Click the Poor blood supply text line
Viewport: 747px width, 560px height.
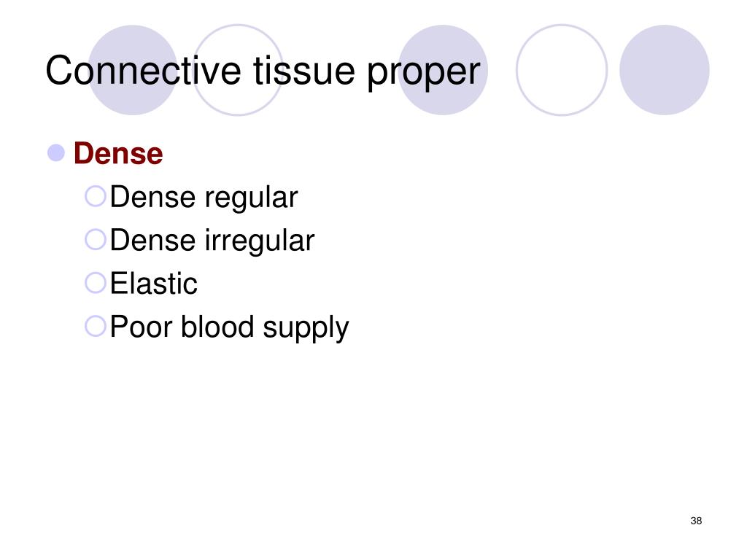click(229, 327)
